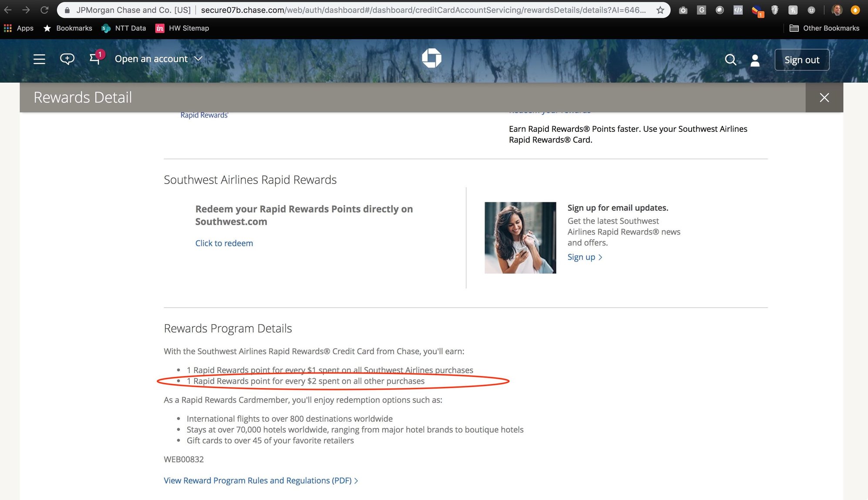
Task: Click the G extension icon
Action: click(x=701, y=10)
